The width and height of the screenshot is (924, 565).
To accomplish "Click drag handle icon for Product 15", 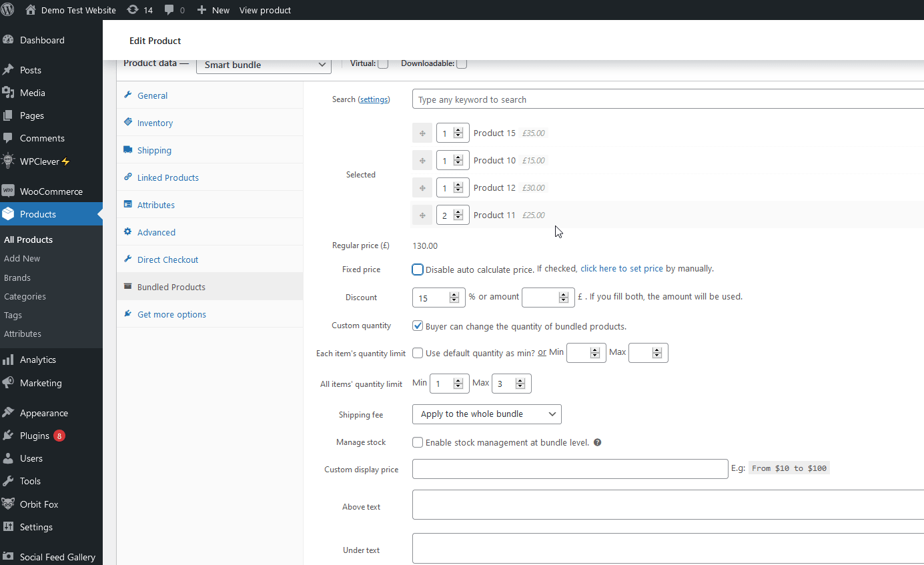I will (422, 133).
